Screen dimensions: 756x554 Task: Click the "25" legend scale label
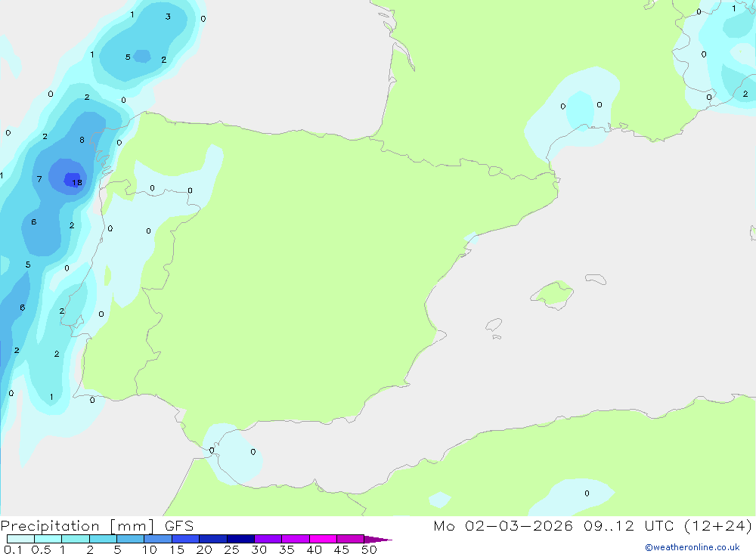(x=232, y=549)
